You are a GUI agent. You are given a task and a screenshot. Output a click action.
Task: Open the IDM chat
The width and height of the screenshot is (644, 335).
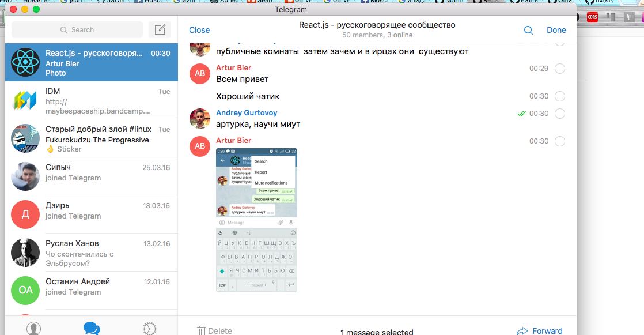click(x=92, y=100)
